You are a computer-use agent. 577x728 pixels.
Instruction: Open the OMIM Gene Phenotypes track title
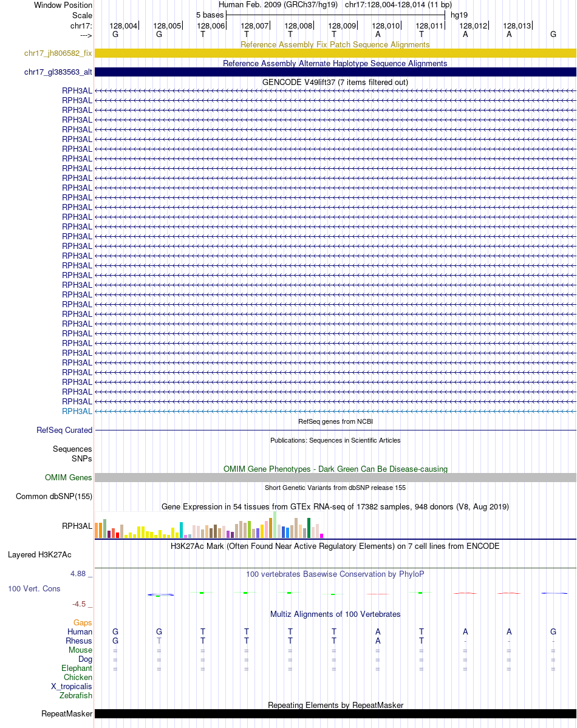pos(335,469)
